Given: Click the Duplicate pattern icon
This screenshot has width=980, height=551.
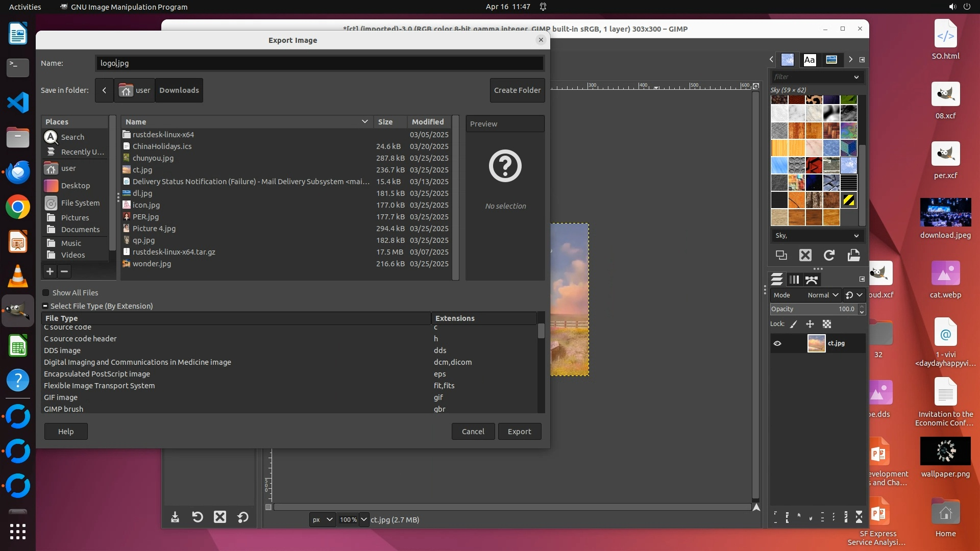Looking at the screenshot, I should click(x=781, y=255).
